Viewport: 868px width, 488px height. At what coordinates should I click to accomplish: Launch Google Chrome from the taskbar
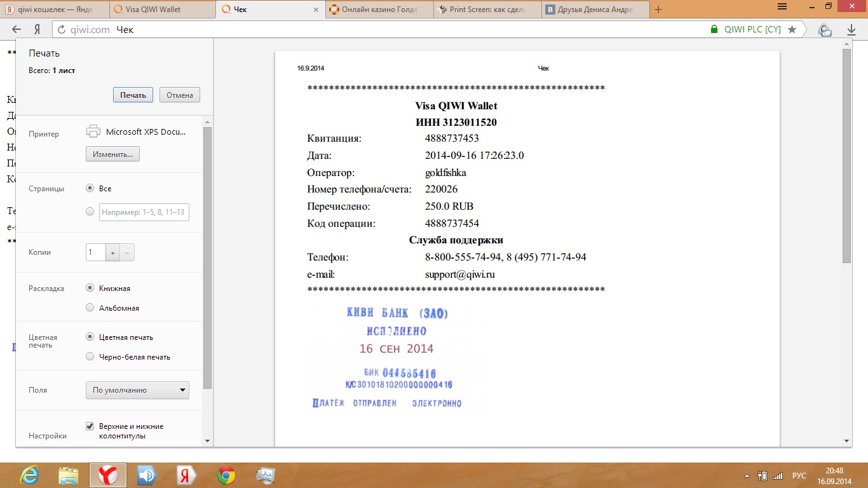[x=226, y=475]
